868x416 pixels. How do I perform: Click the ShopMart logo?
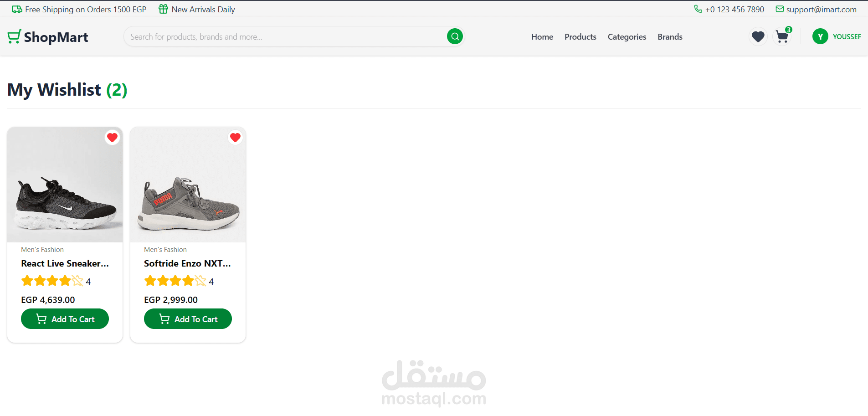48,37
